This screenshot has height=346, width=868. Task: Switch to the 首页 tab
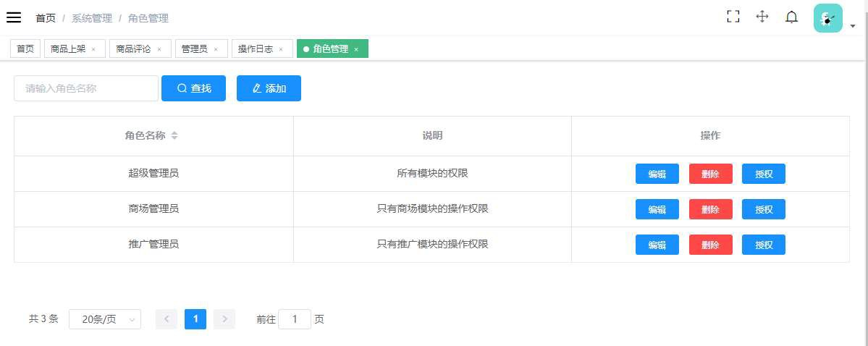tap(25, 48)
